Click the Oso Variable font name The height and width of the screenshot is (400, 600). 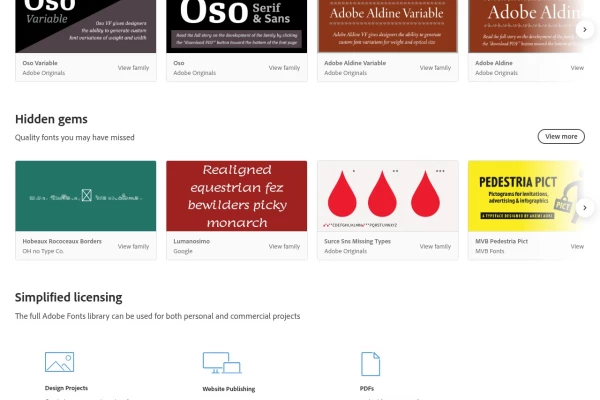(40, 63)
